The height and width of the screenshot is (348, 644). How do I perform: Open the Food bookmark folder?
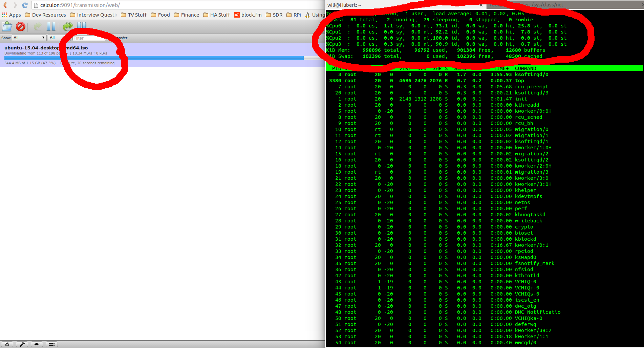click(x=160, y=15)
